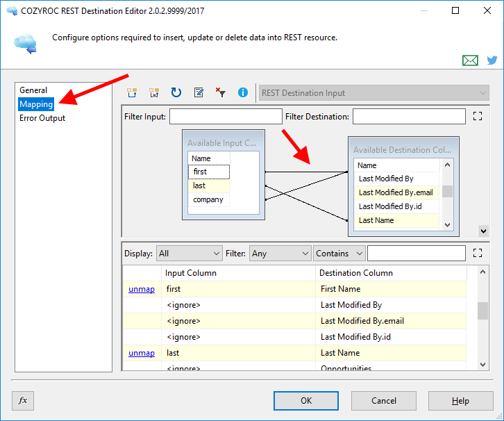This screenshot has height=421, width=504.
Task: Click the mapping grid scroll up arrow
Action: 482,272
